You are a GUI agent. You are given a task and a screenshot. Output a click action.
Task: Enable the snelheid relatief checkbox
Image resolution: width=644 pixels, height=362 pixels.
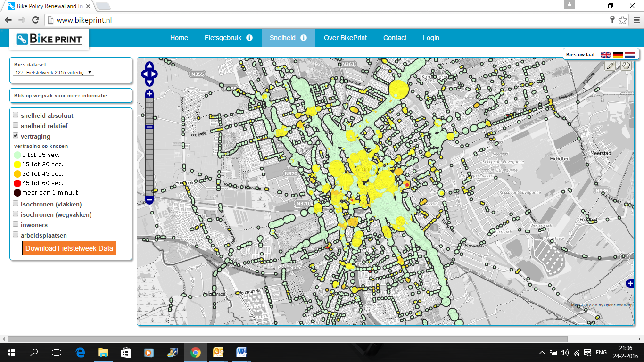pos(16,125)
